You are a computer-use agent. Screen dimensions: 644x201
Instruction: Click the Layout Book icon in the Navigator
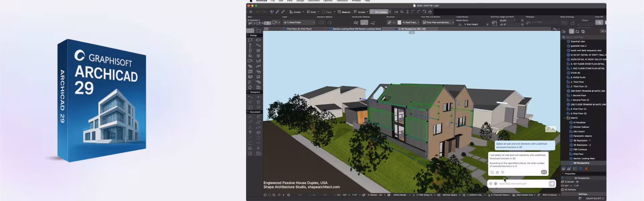[x=577, y=31]
